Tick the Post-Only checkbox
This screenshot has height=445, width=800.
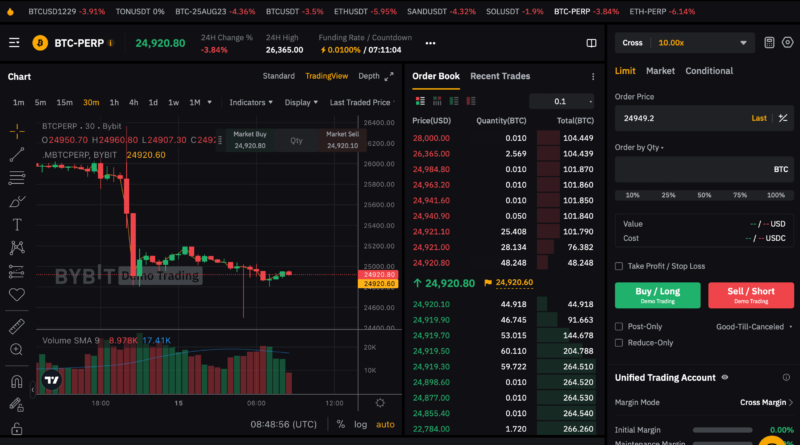point(620,327)
